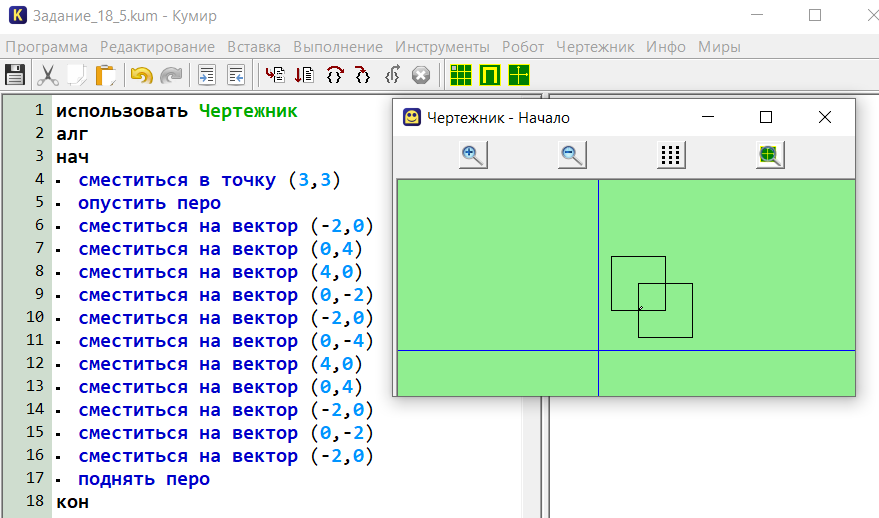Click the run to cursor icon with the down arrow
This screenshot has height=518, width=879.
pyautogui.click(x=304, y=75)
